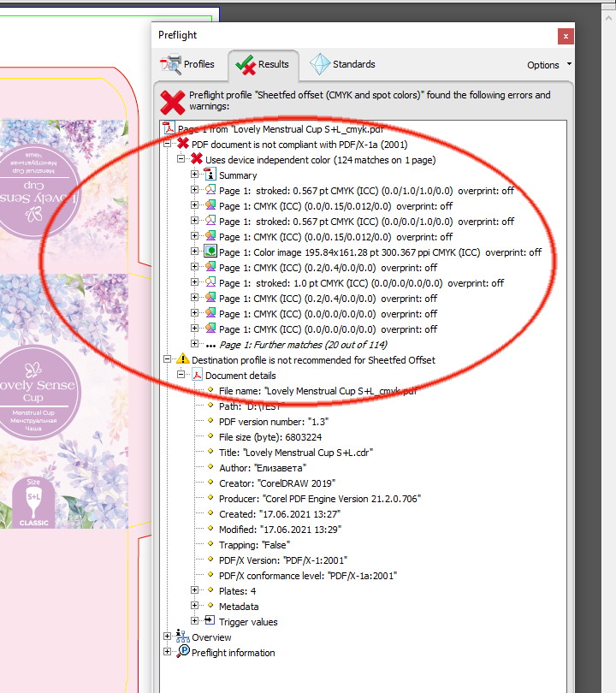This screenshot has width=616, height=693.
Task: Click the yellow warning triangle icon
Action: [183, 358]
